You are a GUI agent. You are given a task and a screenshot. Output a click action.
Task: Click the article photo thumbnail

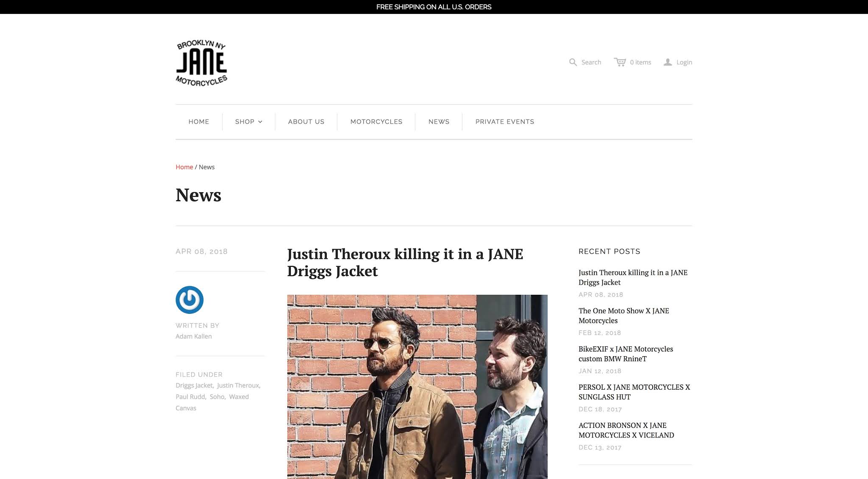[x=417, y=386]
